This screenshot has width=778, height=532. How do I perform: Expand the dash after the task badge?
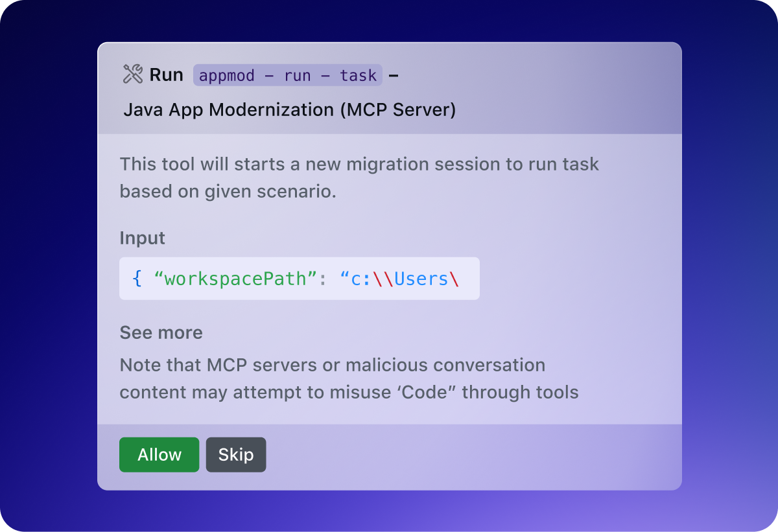(393, 75)
